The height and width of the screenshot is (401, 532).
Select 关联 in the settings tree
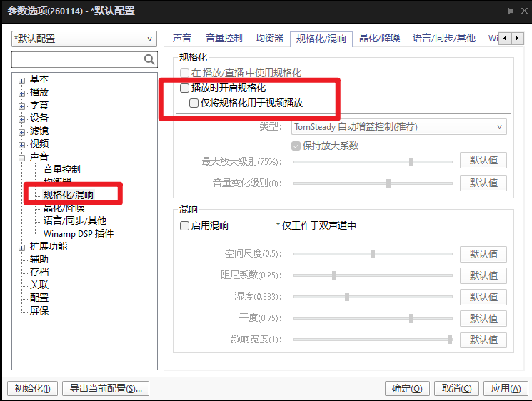click(39, 285)
